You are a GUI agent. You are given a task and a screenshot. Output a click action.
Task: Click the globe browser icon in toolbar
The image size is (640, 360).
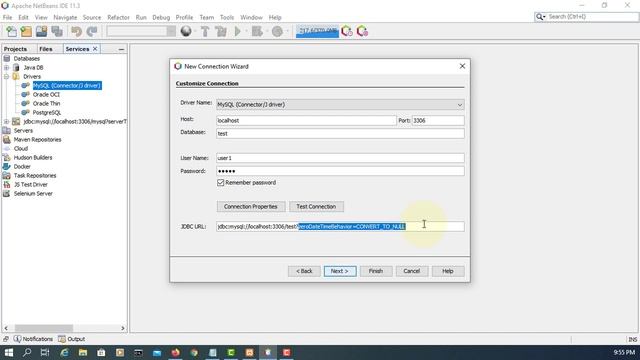(x=186, y=31)
